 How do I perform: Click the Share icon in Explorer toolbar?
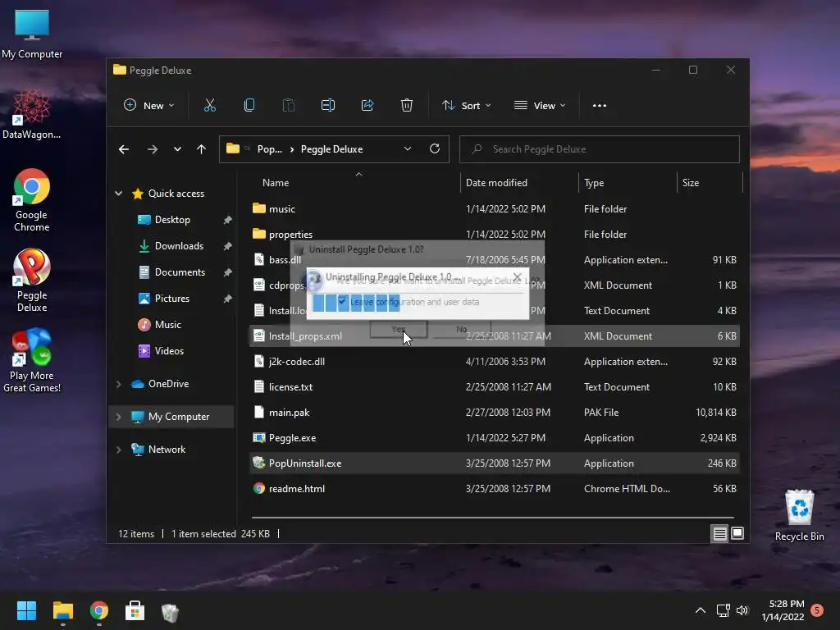click(367, 106)
